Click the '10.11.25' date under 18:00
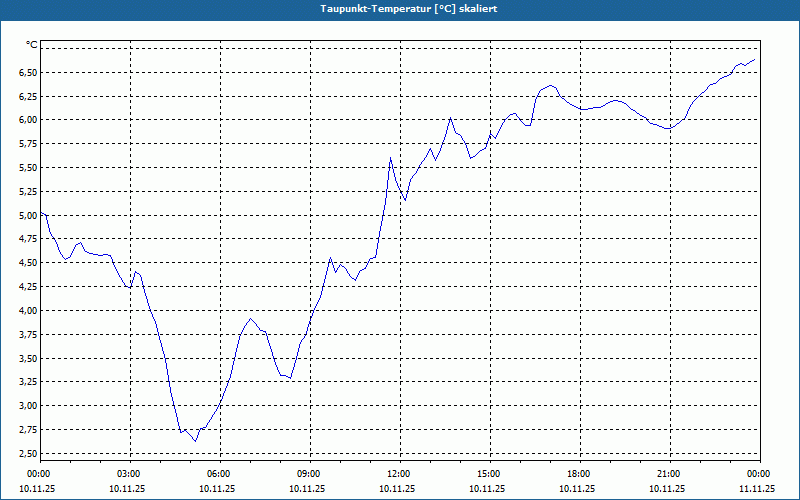This screenshot has width=800, height=500. click(577, 488)
